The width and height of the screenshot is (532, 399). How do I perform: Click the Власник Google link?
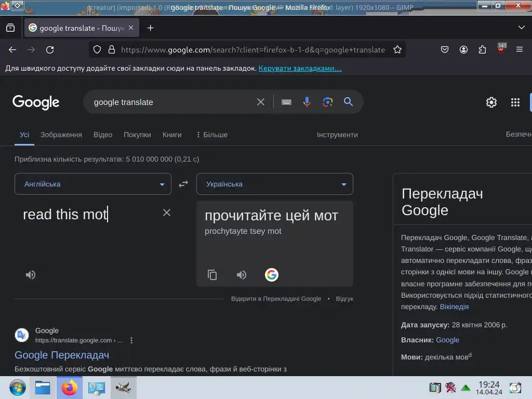point(447,340)
